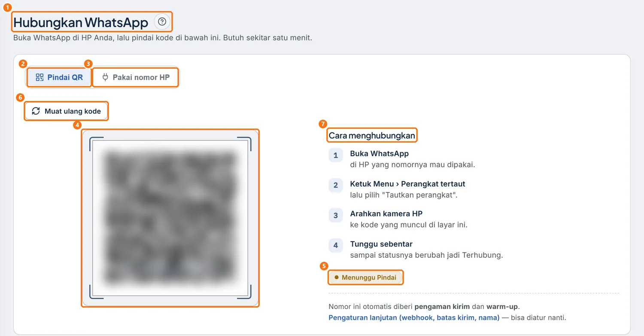Click the 'Buka WhatsApp di HP Anda' subtitle
Screen dimensions: 644x336
point(162,38)
